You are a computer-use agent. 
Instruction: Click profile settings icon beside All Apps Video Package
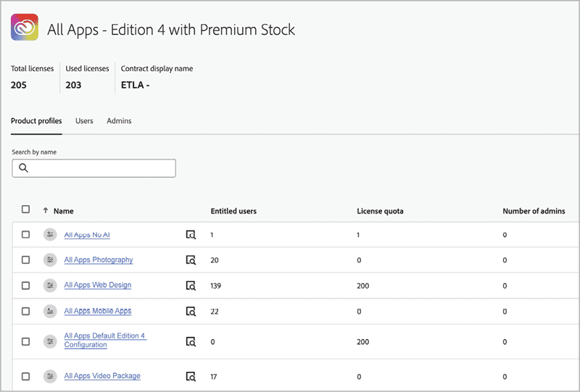pyautogui.click(x=50, y=377)
